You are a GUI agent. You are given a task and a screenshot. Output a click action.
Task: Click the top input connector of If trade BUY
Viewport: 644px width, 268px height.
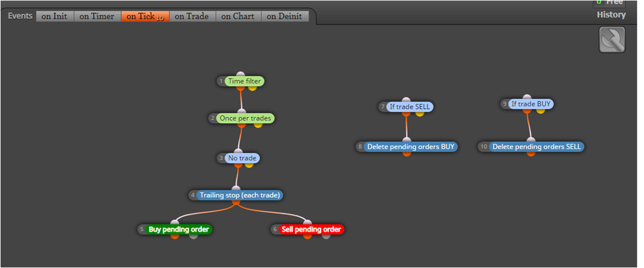[527, 98]
